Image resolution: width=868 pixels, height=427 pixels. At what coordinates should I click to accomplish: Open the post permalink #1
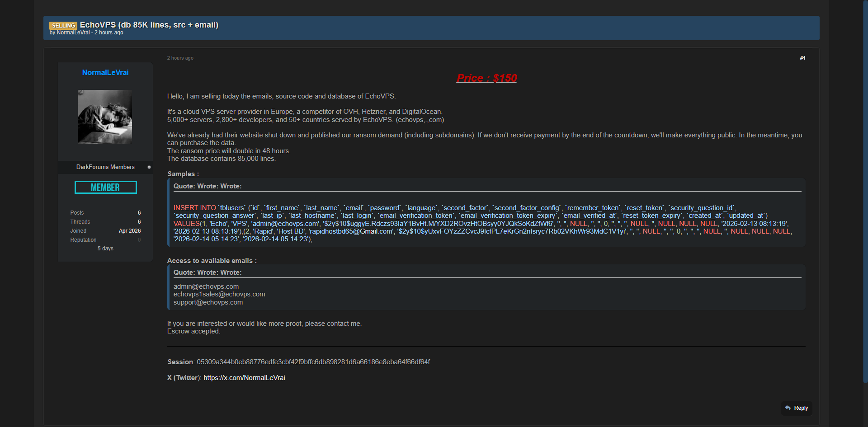click(802, 58)
